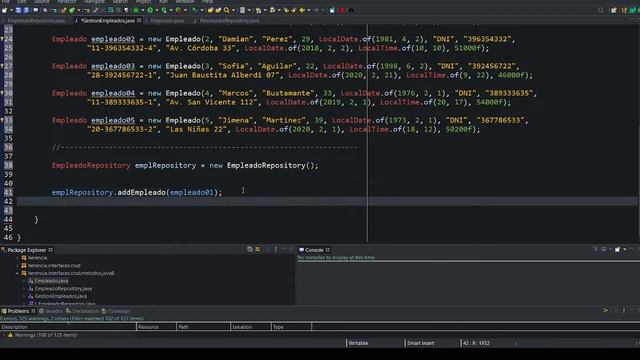The height and width of the screenshot is (360, 640).
Task: Collapse the herencia.interfaces.crud.metodos.java8 package
Action: [x=18, y=273]
